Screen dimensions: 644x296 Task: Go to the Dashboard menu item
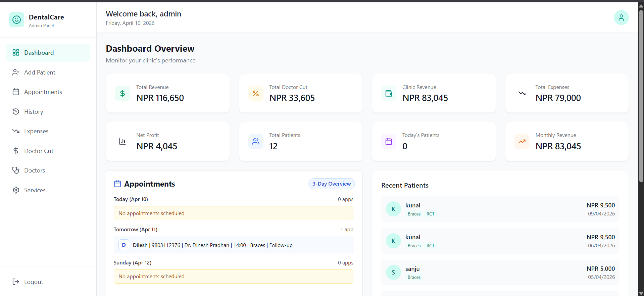[x=48, y=53]
